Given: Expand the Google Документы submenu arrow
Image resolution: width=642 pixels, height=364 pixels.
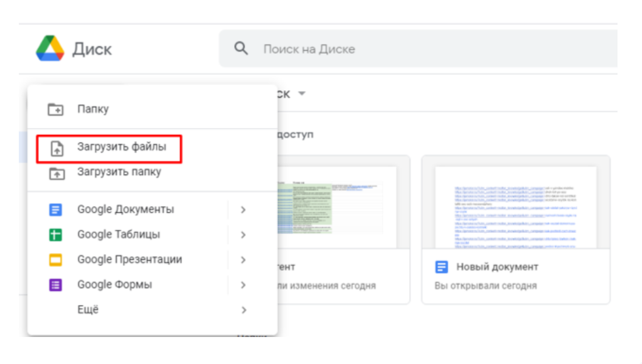Looking at the screenshot, I should point(243,210).
